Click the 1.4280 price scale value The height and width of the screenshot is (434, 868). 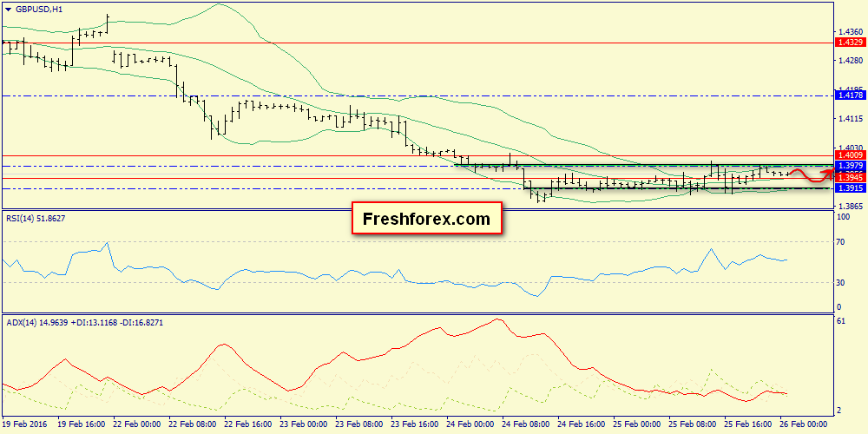(x=850, y=61)
